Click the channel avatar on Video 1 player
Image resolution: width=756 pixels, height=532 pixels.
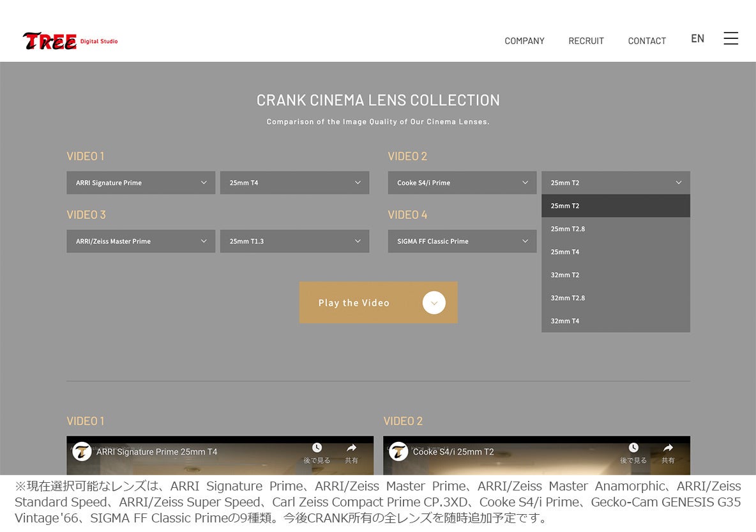[82, 452]
